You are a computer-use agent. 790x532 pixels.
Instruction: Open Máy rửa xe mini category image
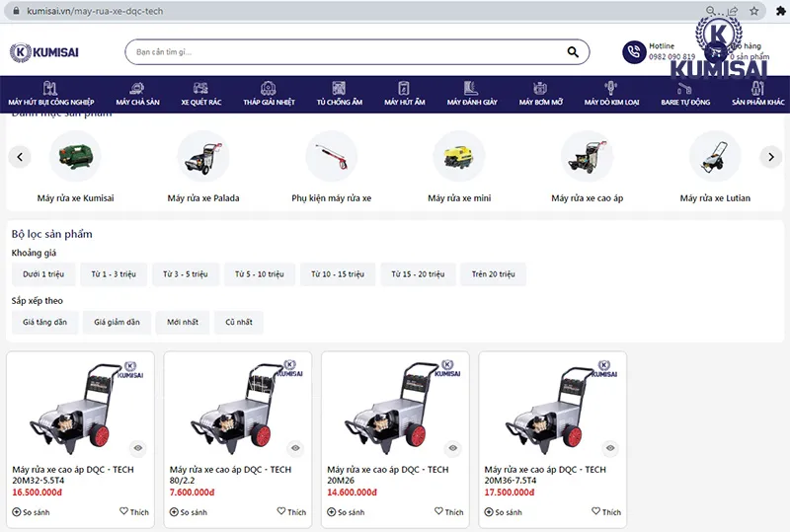coord(459,156)
